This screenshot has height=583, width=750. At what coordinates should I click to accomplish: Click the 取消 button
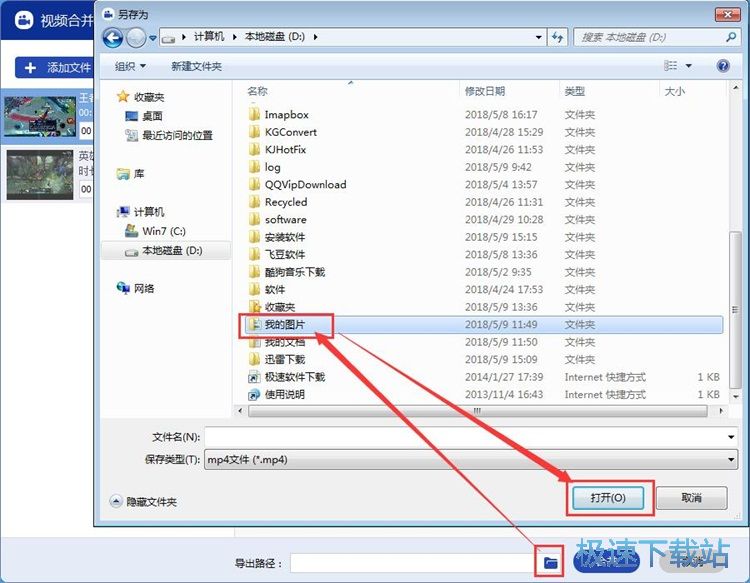691,498
